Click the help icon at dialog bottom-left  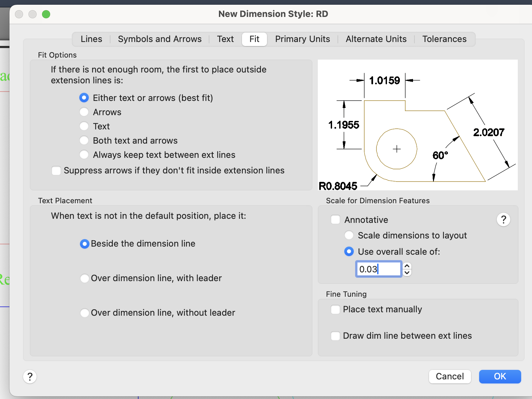(x=30, y=377)
